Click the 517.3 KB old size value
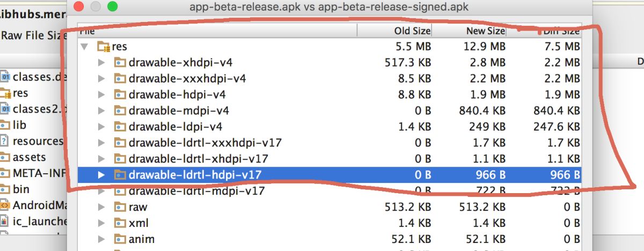This screenshot has width=644, height=251. click(408, 63)
